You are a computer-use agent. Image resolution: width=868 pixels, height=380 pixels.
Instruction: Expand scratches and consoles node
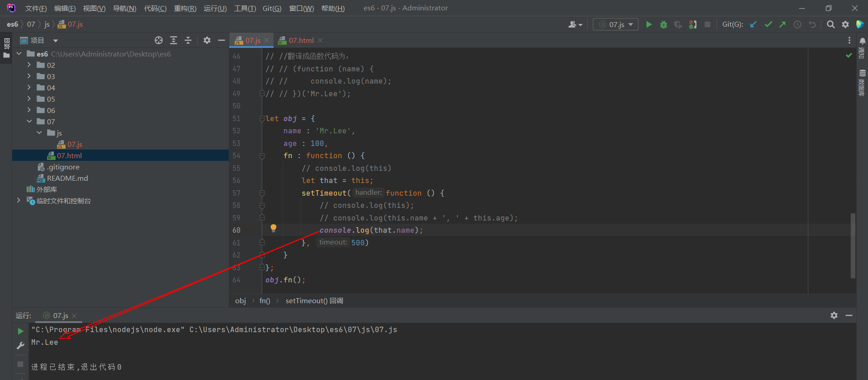click(x=19, y=200)
